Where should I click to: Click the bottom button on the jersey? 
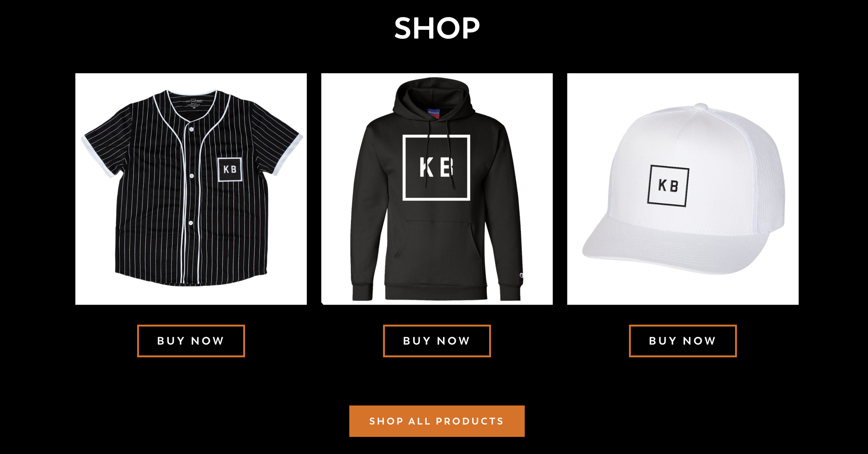coord(191,223)
